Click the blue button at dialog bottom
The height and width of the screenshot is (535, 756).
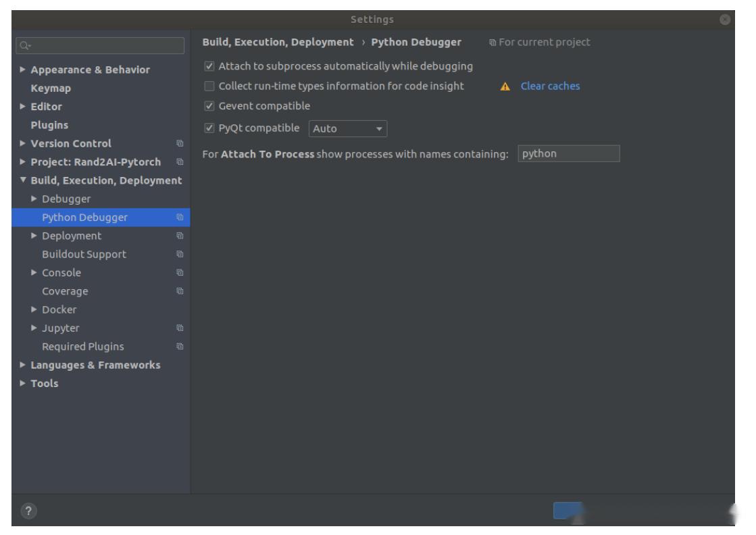(x=568, y=511)
